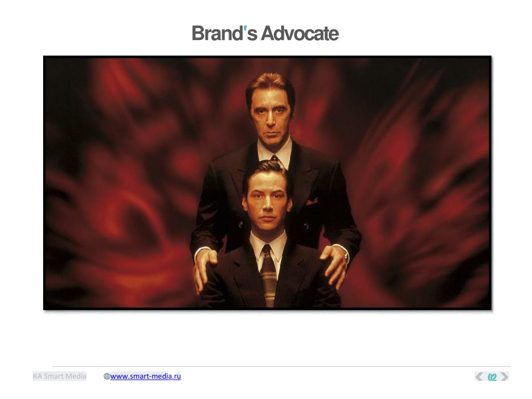Image resolution: width=532 pixels, height=399 pixels.
Task: Select the KA Smart Media footer label
Action: pyautogui.click(x=59, y=376)
